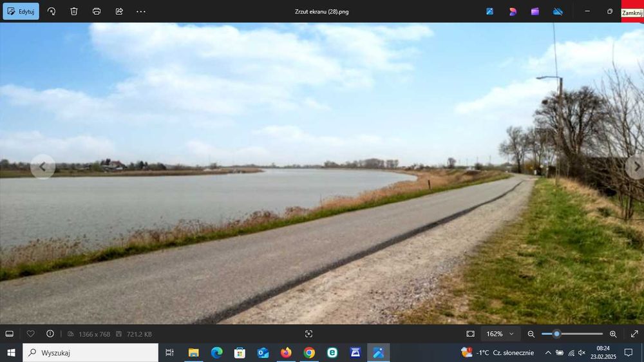Delete the photo using the trash icon
Viewport: 644px width, 362px height.
coord(74,12)
